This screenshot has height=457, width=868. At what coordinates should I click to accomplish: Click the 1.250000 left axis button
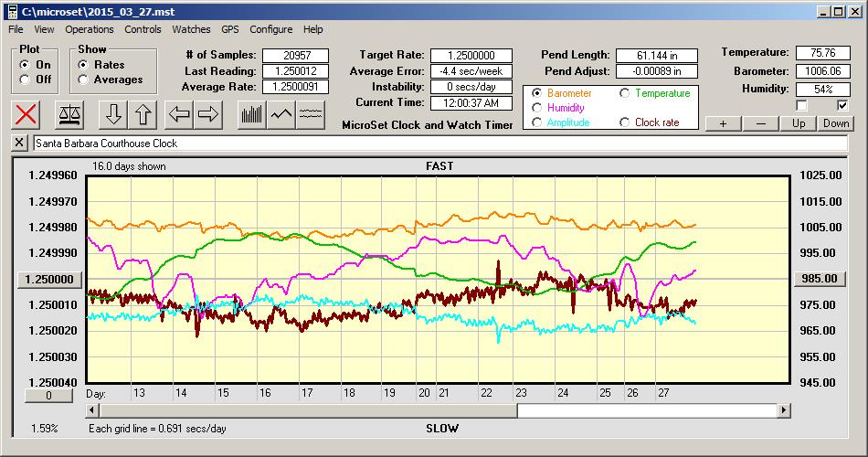pos(50,279)
